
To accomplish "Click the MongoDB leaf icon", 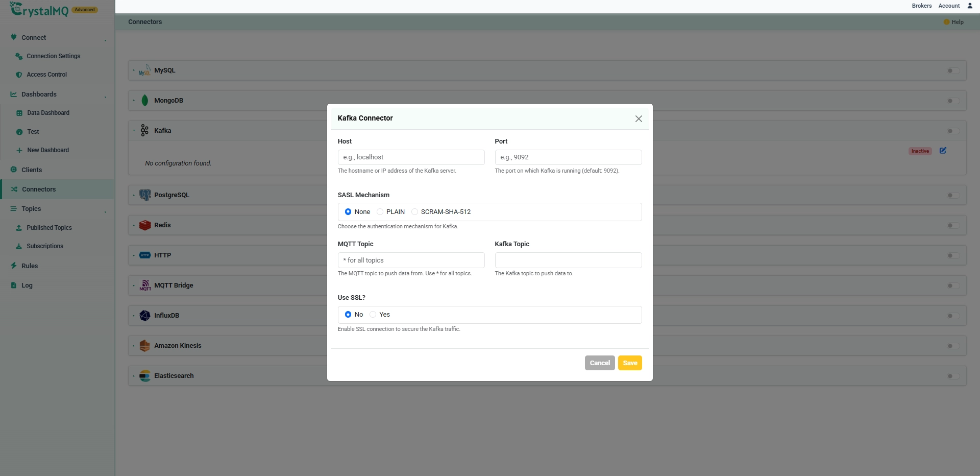I will pyautogui.click(x=145, y=101).
